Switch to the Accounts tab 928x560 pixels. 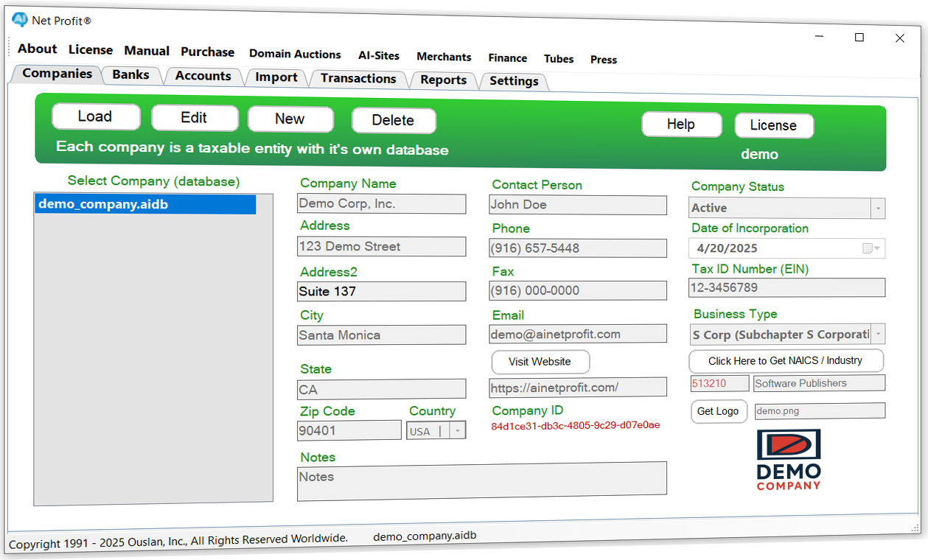[x=203, y=76]
